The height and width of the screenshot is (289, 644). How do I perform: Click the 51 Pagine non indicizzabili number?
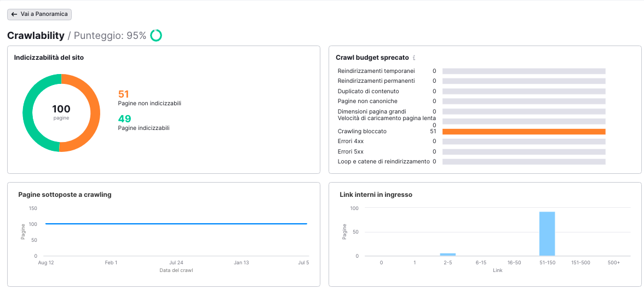pyautogui.click(x=123, y=94)
